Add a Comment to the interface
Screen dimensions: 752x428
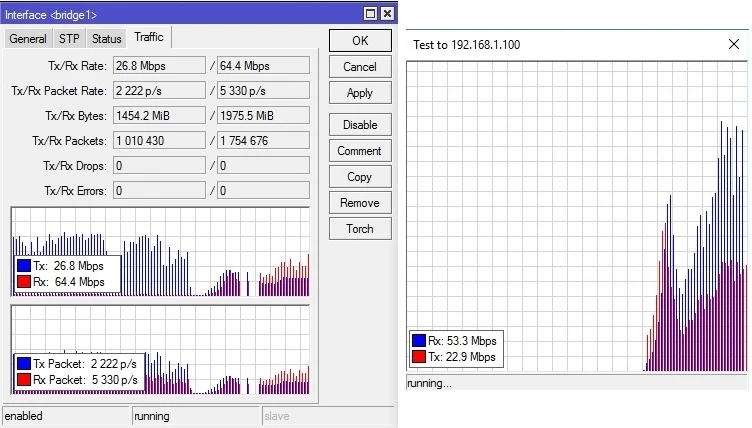[360, 151]
